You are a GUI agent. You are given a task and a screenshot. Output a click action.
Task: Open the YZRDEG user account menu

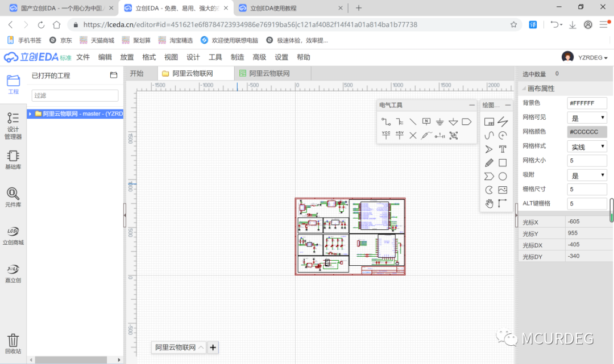(584, 57)
